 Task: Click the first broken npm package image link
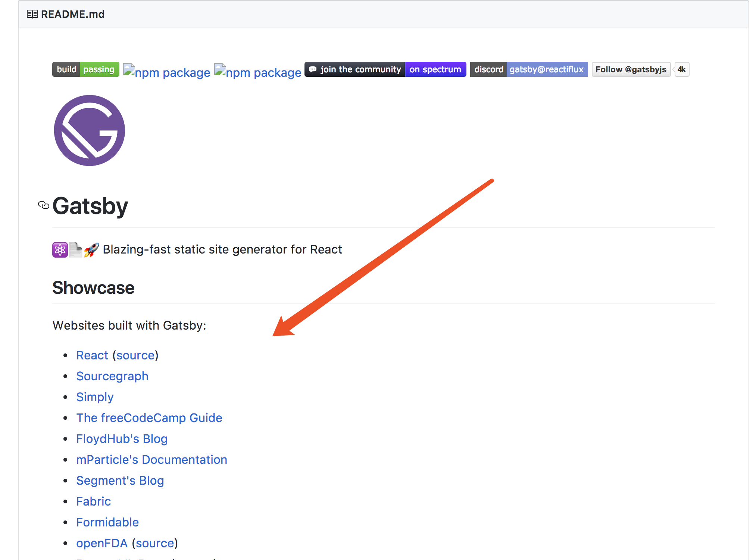click(x=166, y=72)
